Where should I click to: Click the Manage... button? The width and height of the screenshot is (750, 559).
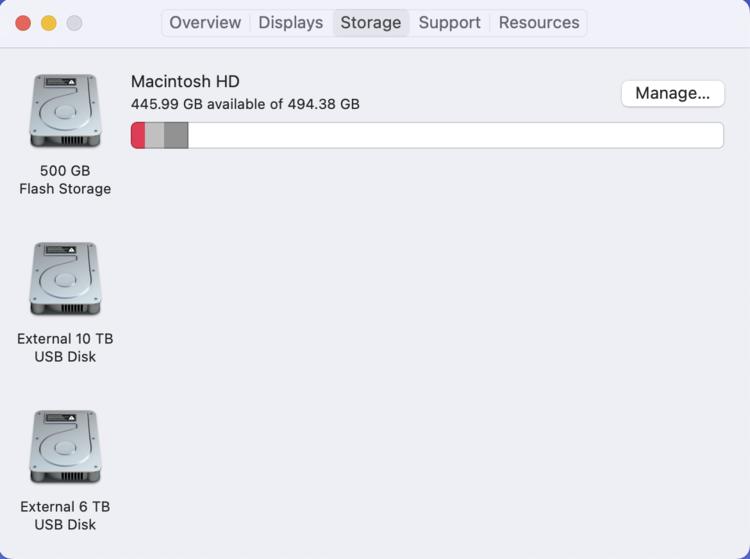point(672,93)
